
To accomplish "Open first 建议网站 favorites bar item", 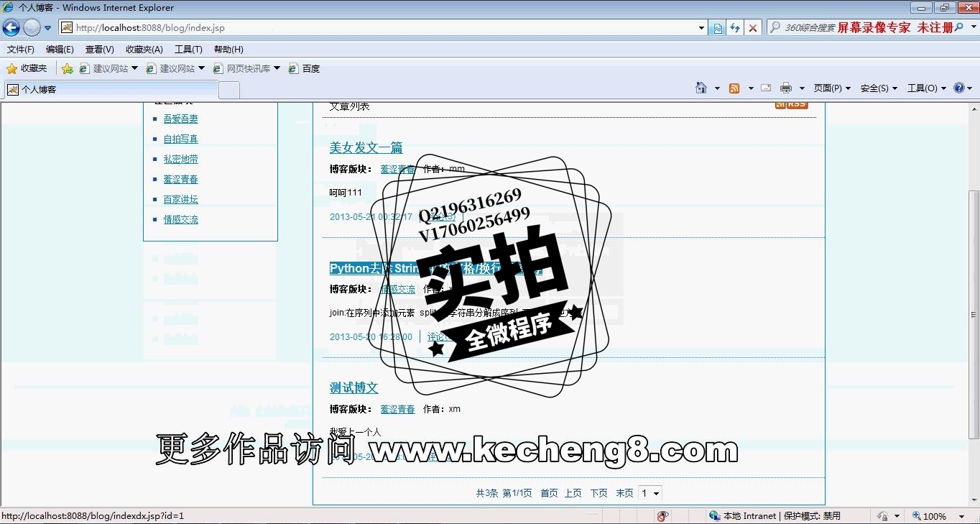I will [x=108, y=68].
